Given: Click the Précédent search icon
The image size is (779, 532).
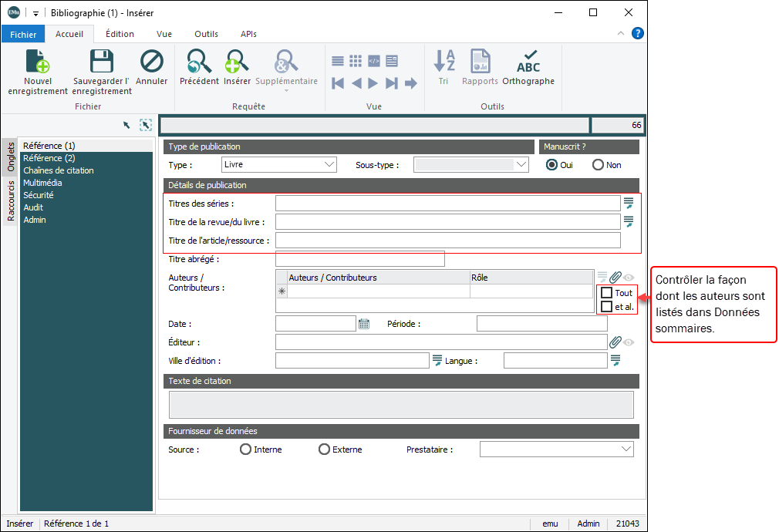Looking at the screenshot, I should pos(199,62).
